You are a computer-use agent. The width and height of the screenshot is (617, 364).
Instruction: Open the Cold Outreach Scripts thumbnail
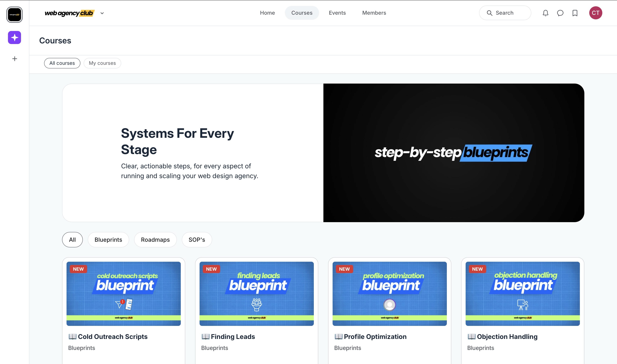pyautogui.click(x=123, y=294)
